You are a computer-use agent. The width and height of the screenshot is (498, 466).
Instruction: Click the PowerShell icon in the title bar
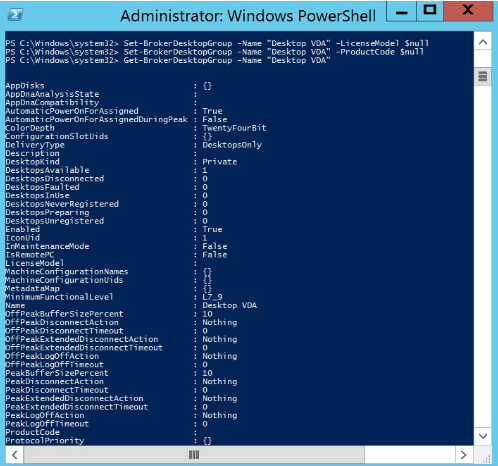point(15,15)
